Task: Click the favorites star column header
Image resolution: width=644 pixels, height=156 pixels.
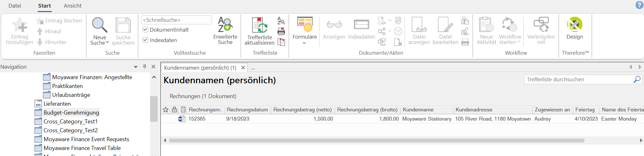Action: coord(166,109)
